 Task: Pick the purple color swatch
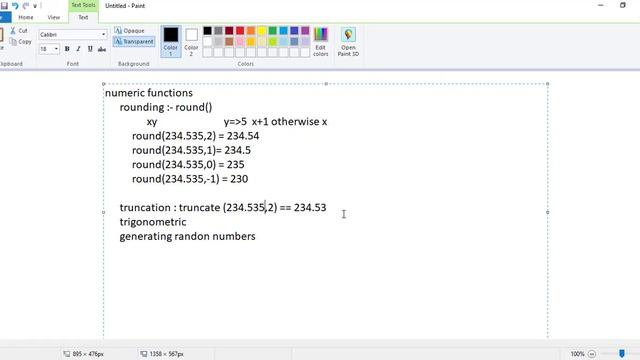(x=305, y=31)
